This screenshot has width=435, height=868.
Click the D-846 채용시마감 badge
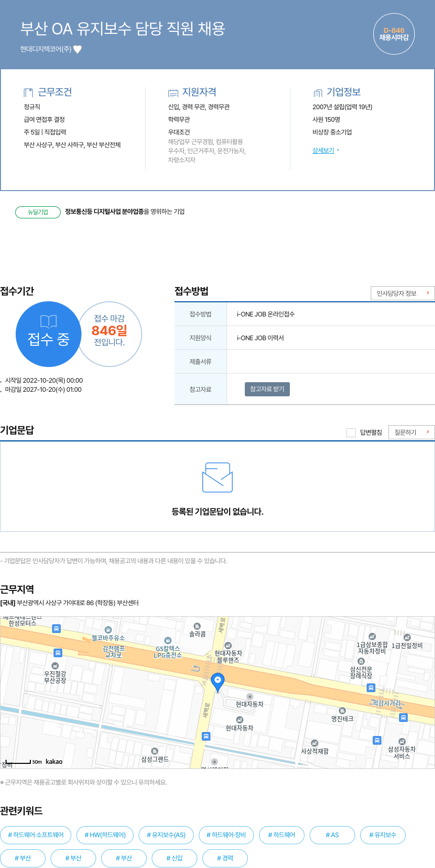tap(394, 34)
